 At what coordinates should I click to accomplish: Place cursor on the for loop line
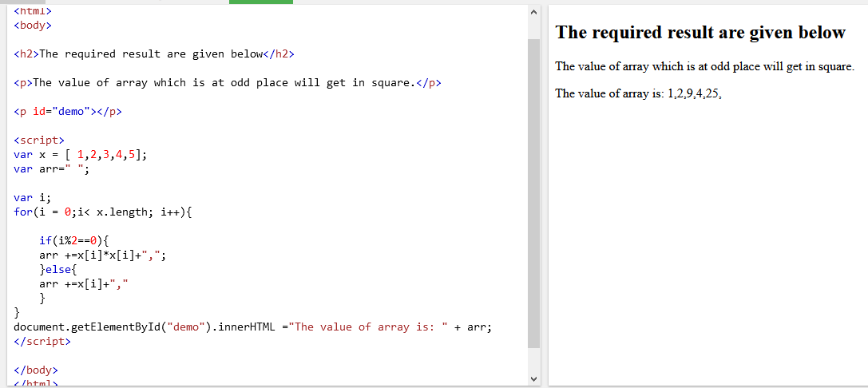coord(102,212)
